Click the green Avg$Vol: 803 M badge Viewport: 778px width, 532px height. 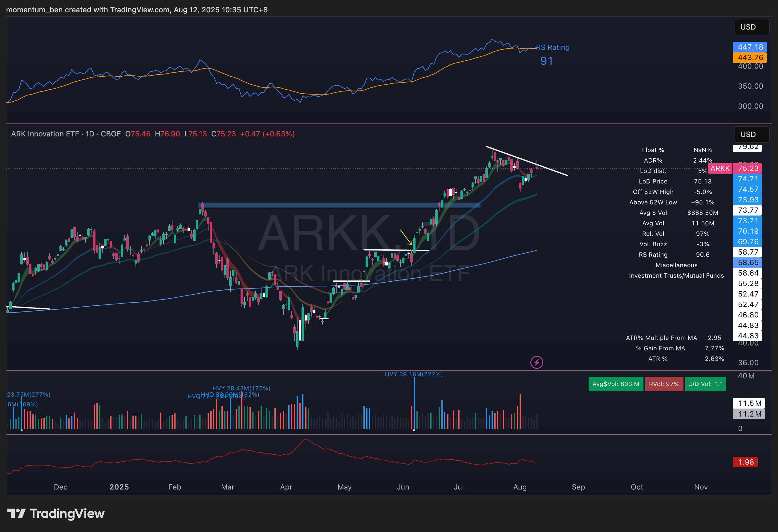click(x=616, y=384)
